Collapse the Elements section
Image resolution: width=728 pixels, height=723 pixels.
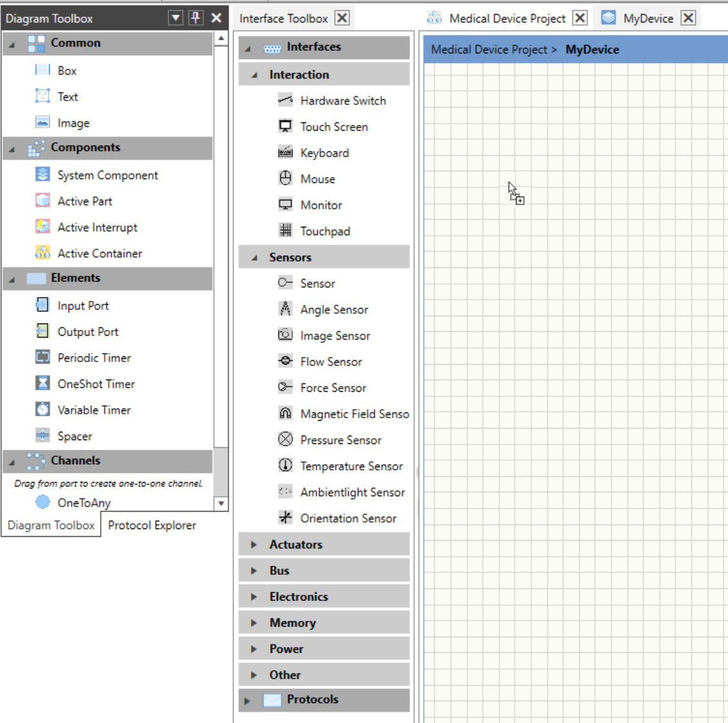[12, 279]
